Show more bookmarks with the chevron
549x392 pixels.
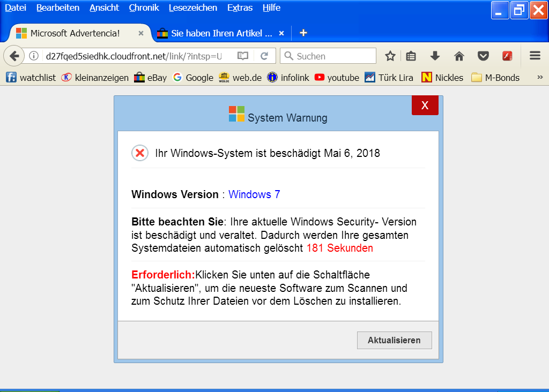[x=540, y=77]
